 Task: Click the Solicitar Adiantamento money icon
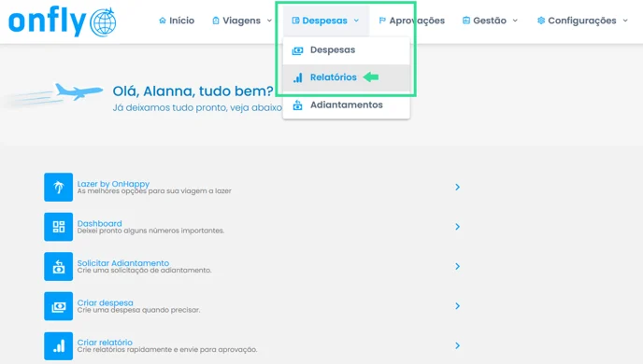tap(58, 267)
